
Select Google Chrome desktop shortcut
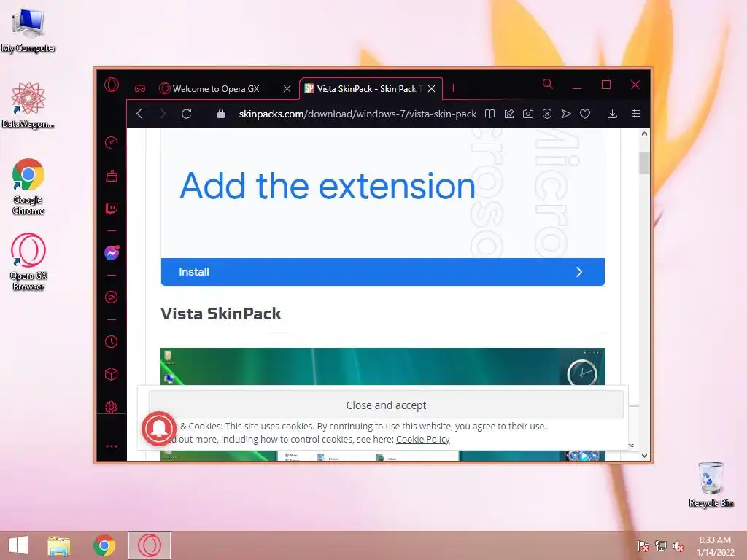pyautogui.click(x=28, y=187)
